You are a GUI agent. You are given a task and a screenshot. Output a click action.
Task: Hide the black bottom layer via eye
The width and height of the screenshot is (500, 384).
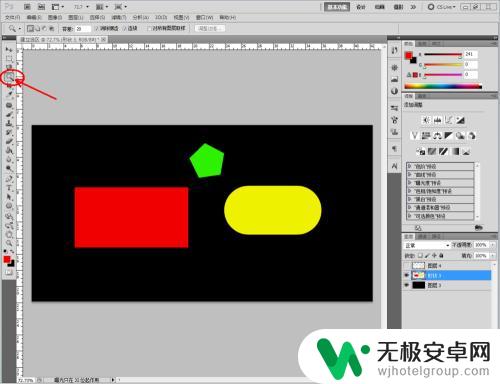pos(406,285)
